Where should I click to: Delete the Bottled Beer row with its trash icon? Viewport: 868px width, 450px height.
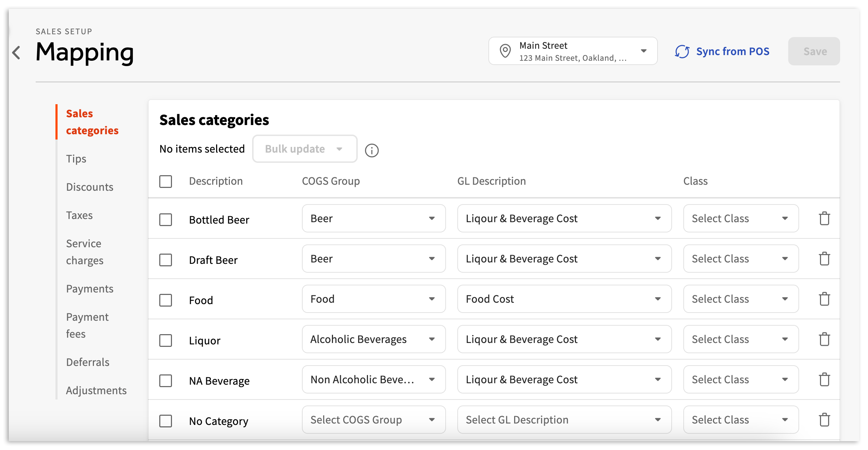pyautogui.click(x=825, y=218)
